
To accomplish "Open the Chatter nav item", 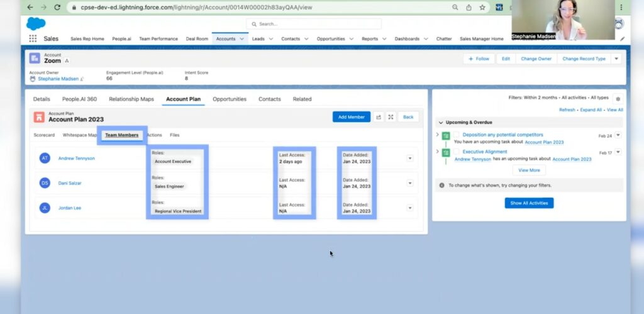I will coord(444,38).
